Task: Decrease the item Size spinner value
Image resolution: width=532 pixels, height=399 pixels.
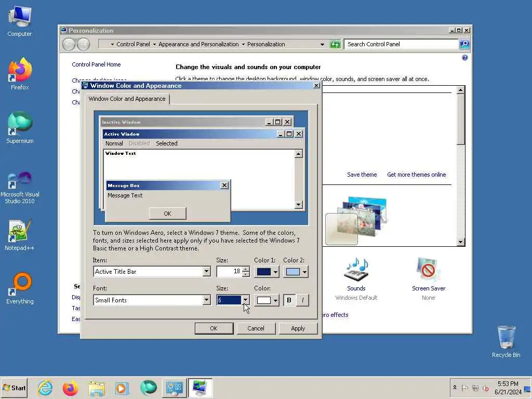Action: click(246, 274)
